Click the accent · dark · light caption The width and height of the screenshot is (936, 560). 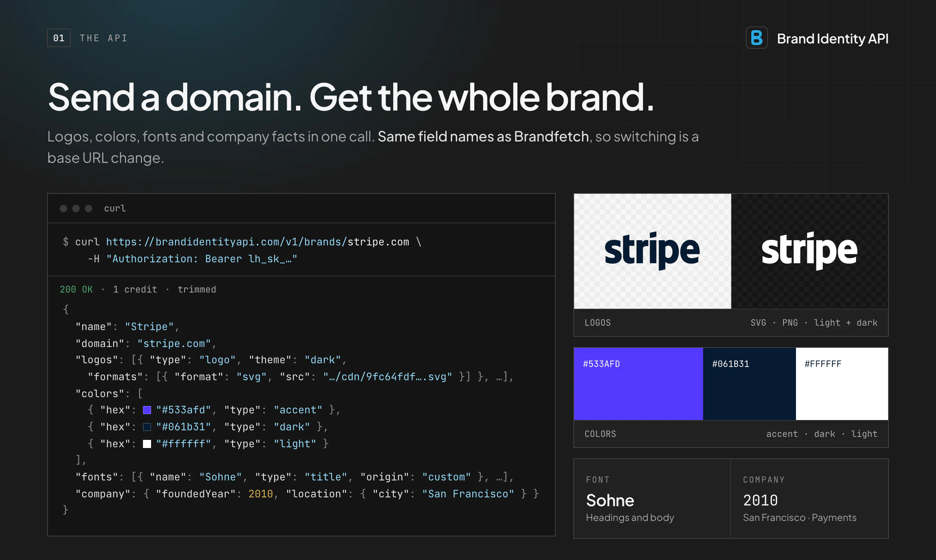pyautogui.click(x=822, y=434)
